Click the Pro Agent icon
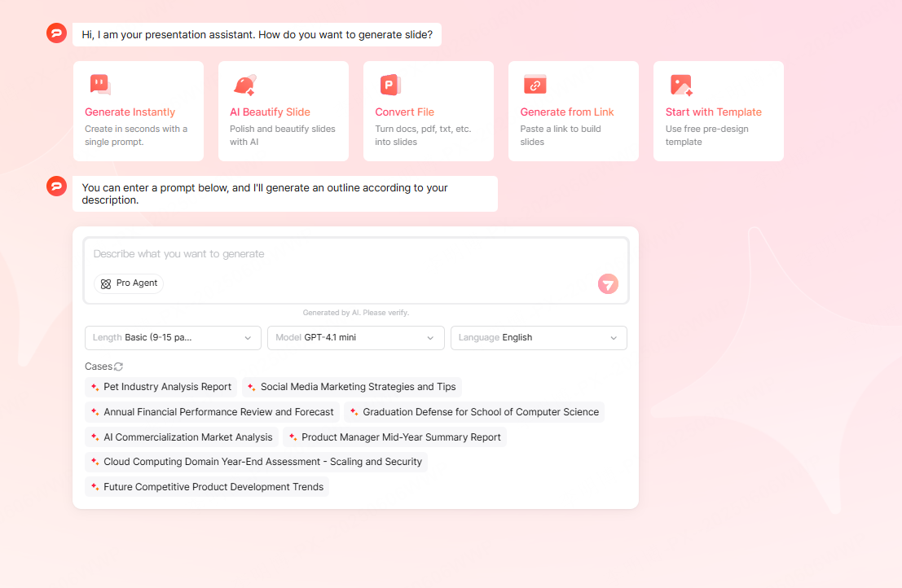902x588 pixels. 106,283
